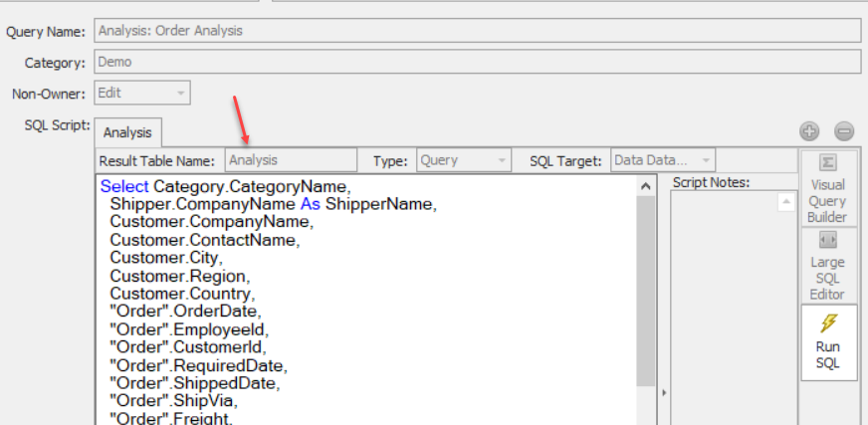Image resolution: width=868 pixels, height=425 pixels.
Task: Focus the Category field containing Demo
Action: [476, 62]
